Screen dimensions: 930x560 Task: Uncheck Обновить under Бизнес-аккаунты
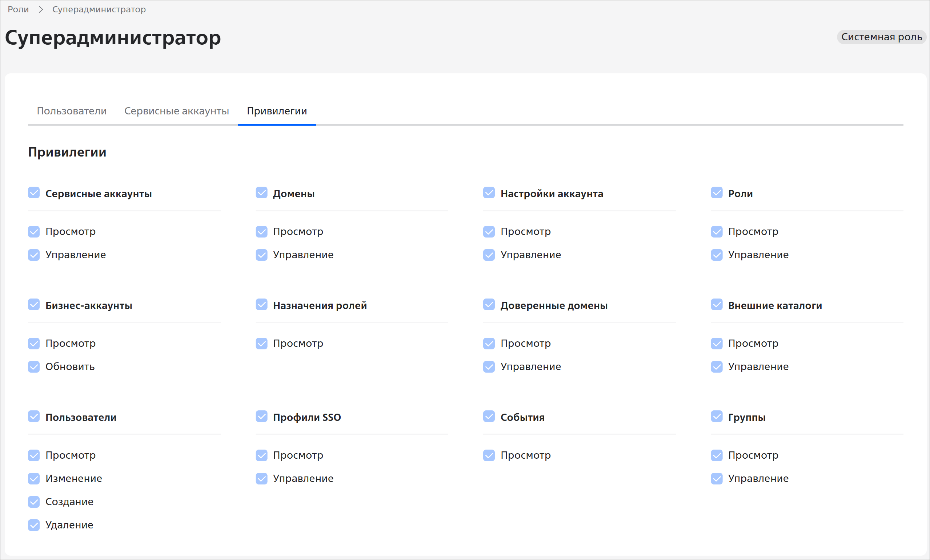[33, 366]
